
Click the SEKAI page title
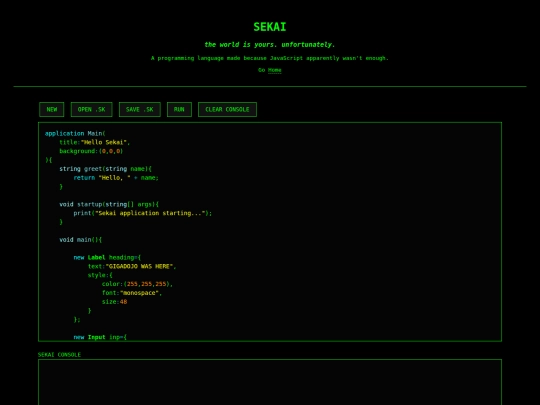point(270,27)
